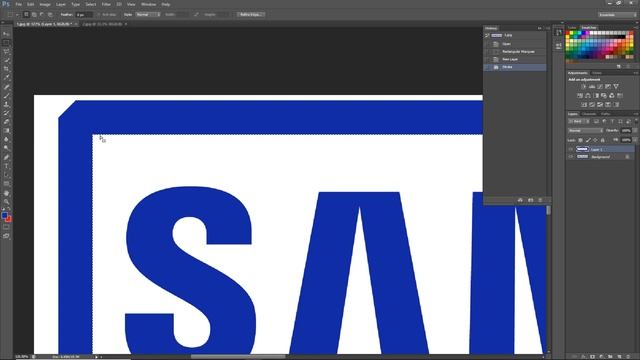Select the Blur tool
640x360 pixels.
pos(6,139)
